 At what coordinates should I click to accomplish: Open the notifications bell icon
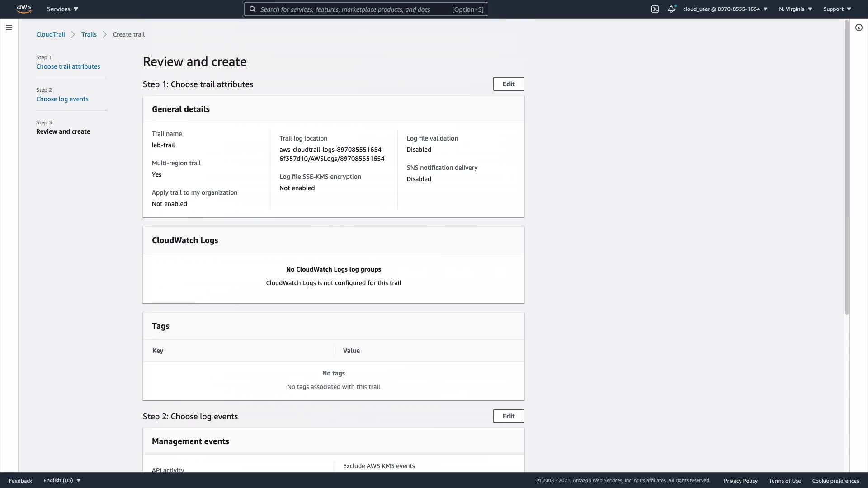pyautogui.click(x=671, y=9)
